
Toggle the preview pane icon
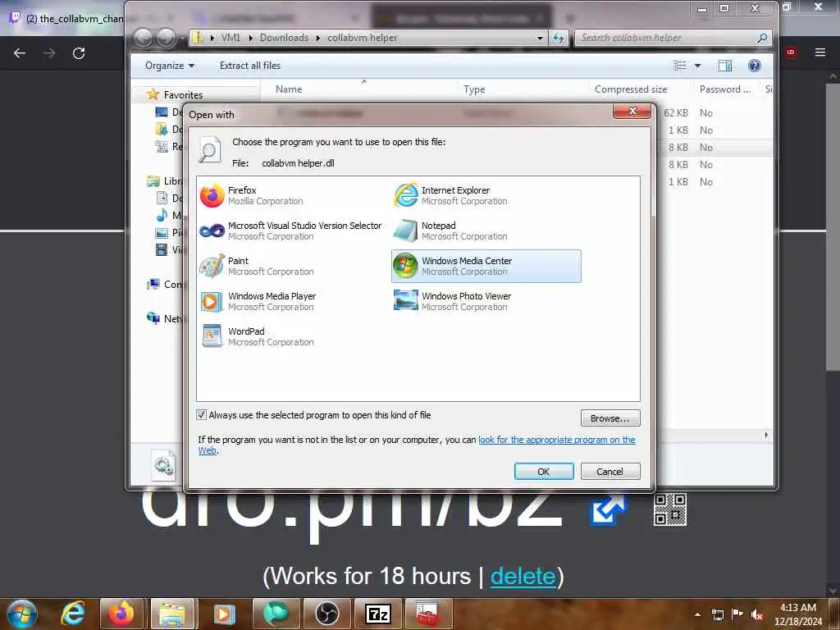[x=725, y=66]
